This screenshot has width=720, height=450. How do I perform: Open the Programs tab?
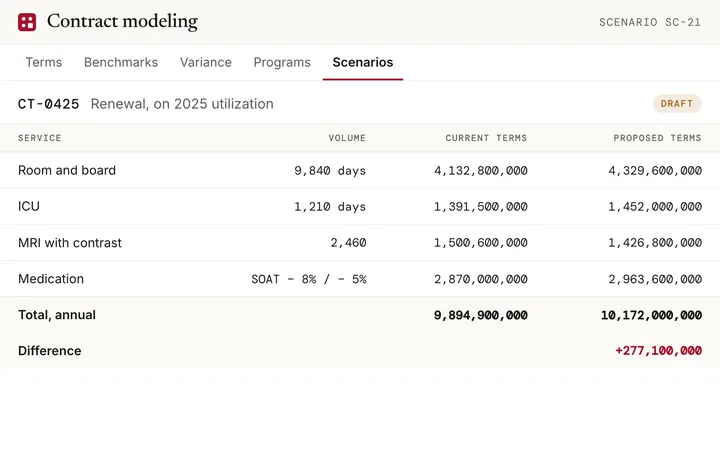[x=282, y=62]
